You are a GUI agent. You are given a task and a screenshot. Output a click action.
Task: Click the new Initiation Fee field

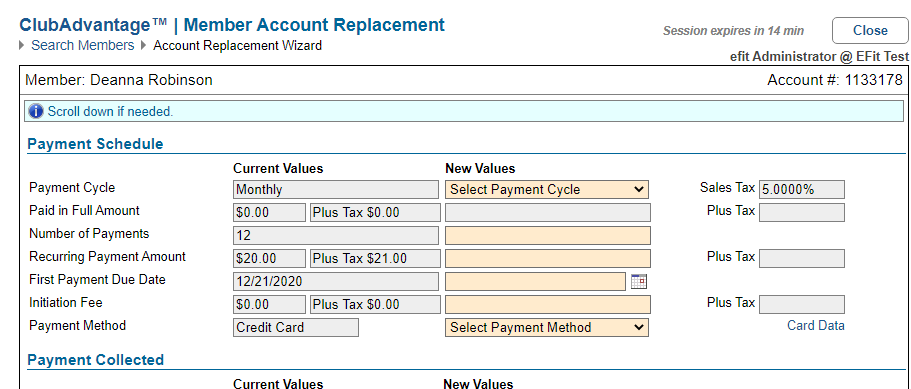[x=548, y=304]
